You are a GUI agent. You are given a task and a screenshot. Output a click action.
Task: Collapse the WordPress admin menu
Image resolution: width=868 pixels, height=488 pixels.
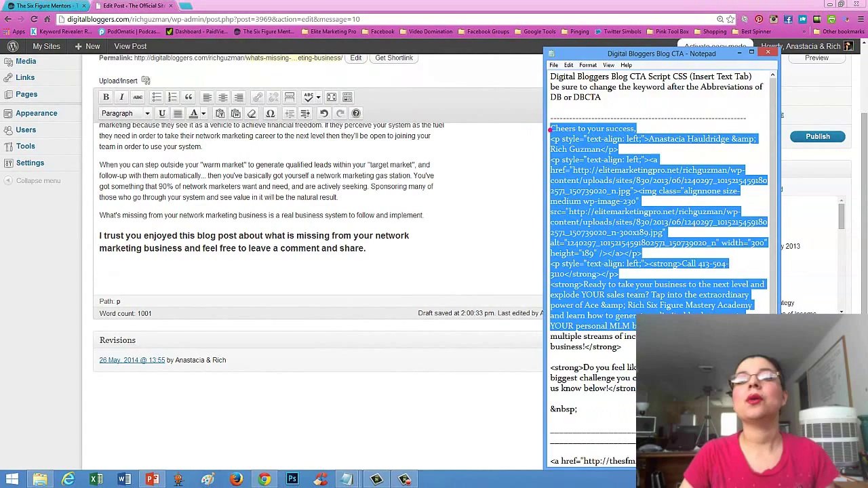point(33,180)
